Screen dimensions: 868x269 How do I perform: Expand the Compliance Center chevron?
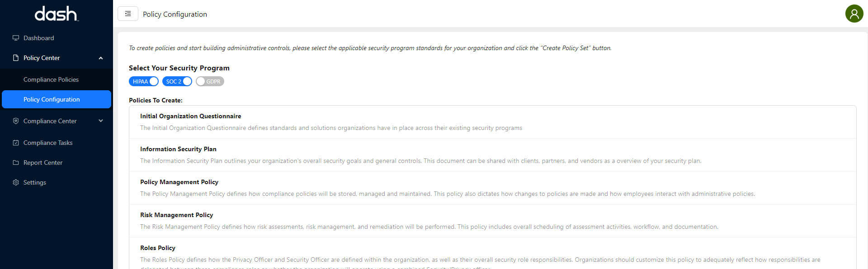(x=101, y=121)
